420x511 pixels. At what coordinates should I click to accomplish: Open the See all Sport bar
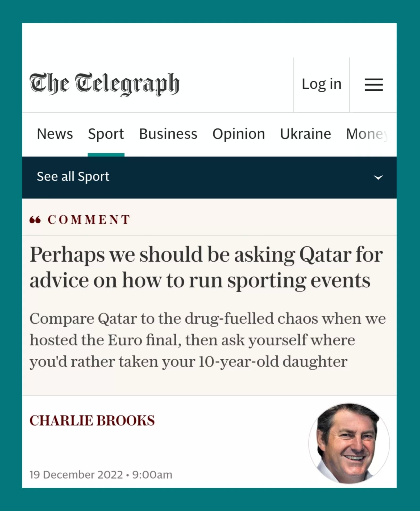click(x=73, y=177)
